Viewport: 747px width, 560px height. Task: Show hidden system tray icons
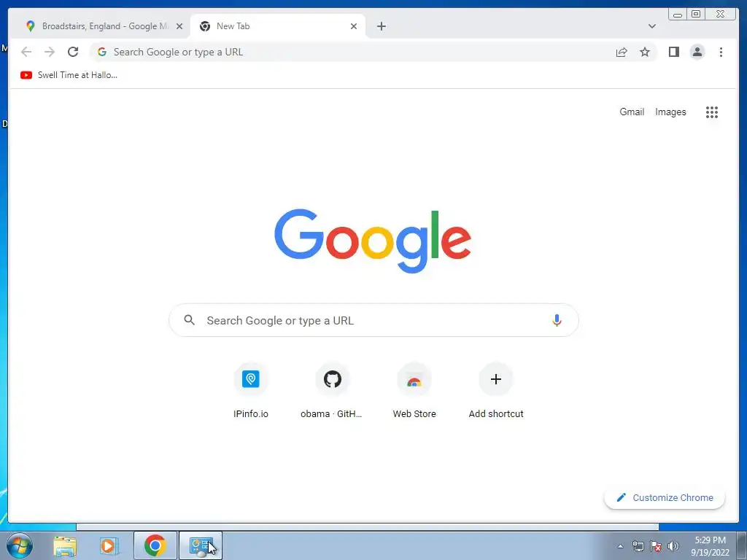coord(620,546)
